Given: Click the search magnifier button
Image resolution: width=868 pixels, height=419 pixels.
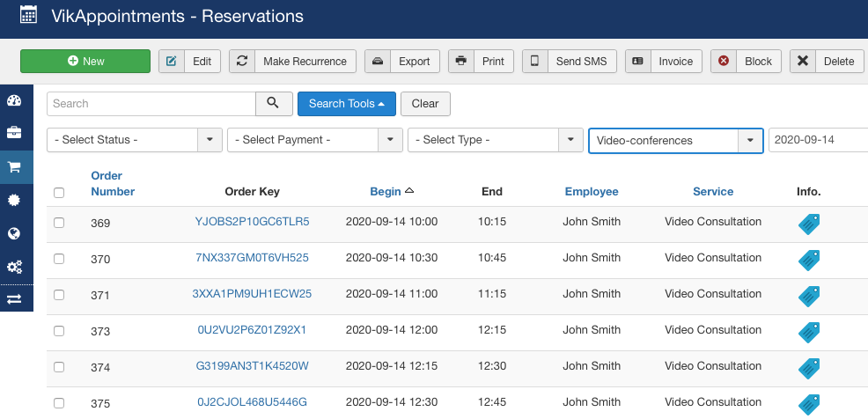Looking at the screenshot, I should [274, 104].
